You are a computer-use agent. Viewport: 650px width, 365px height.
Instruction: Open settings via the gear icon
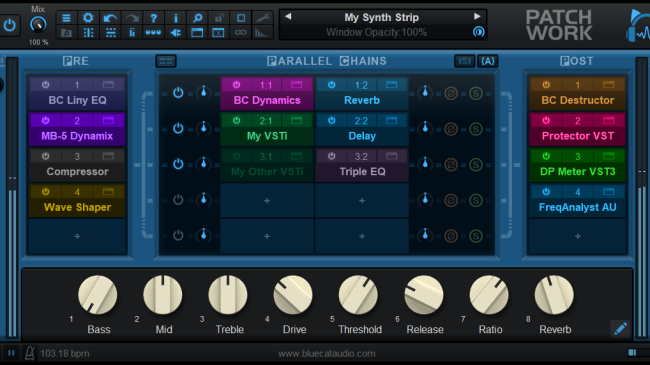pos(88,18)
